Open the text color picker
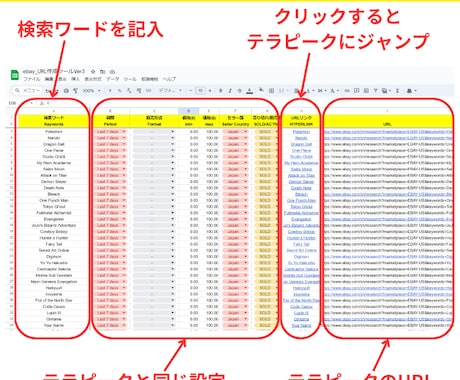The image size is (460, 380). pos(249,91)
